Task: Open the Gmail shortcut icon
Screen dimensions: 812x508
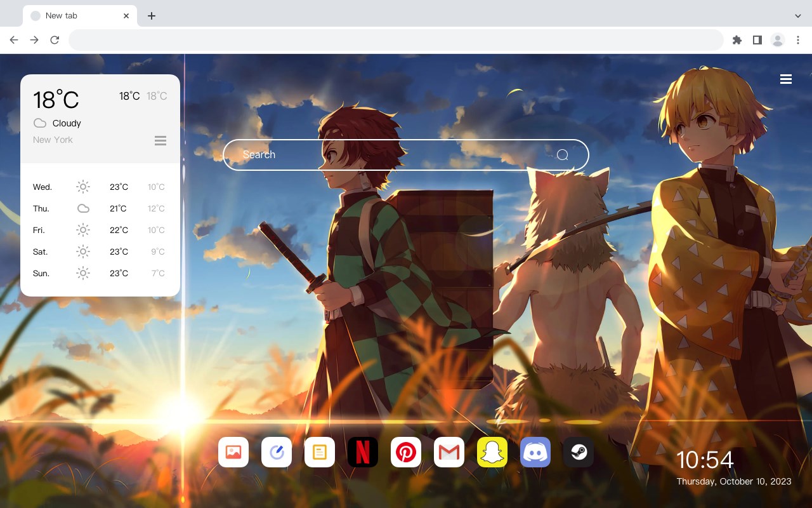Action: [x=449, y=452]
